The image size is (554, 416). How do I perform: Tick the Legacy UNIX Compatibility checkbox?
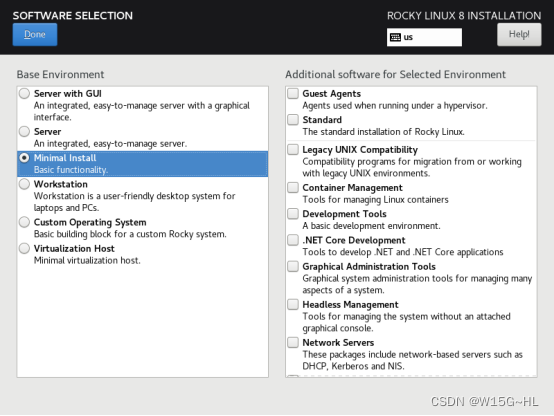click(293, 149)
